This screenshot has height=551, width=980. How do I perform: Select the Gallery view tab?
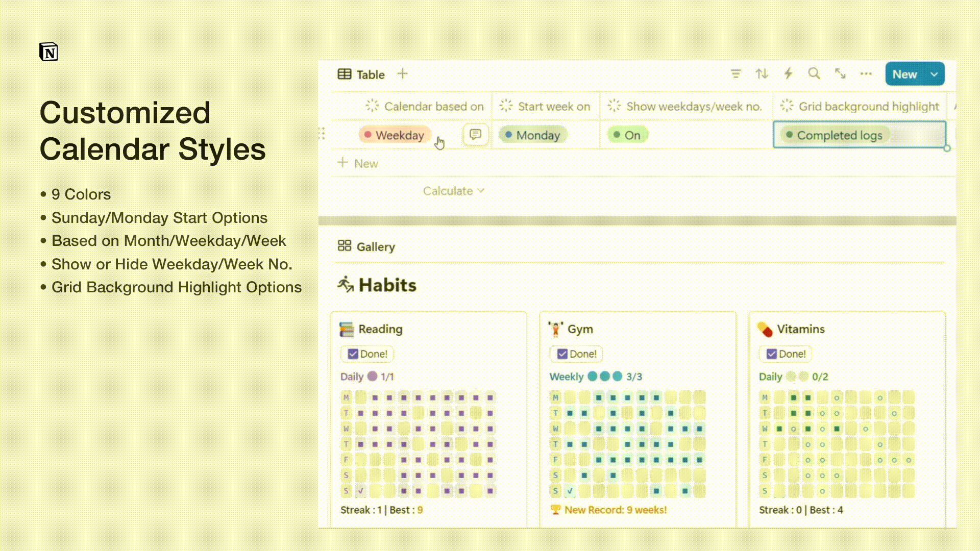pos(366,247)
